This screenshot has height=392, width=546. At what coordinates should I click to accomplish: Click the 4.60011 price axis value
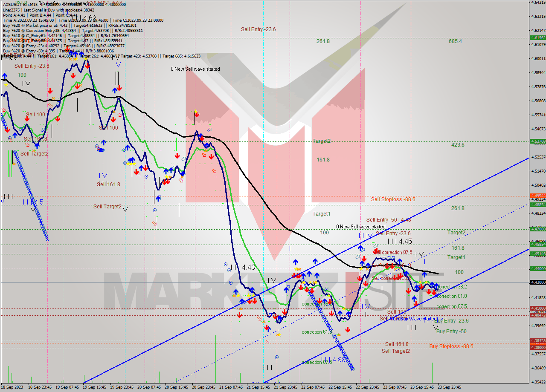(x=538, y=58)
